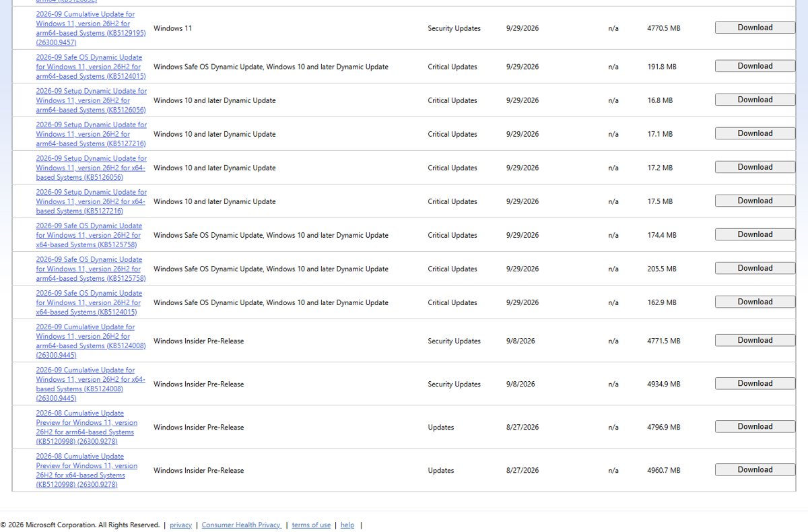
Task: Click Download in the 162.9 MB row
Action: point(755,302)
